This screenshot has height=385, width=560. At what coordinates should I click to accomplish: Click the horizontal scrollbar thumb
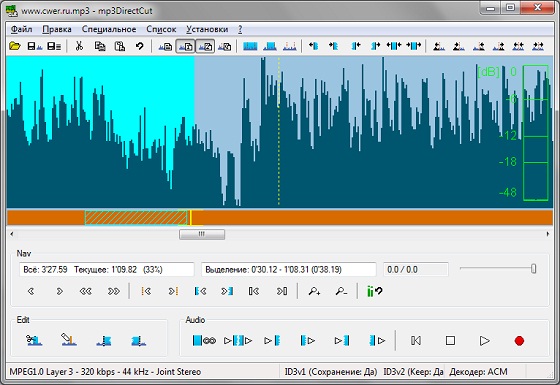[202, 234]
